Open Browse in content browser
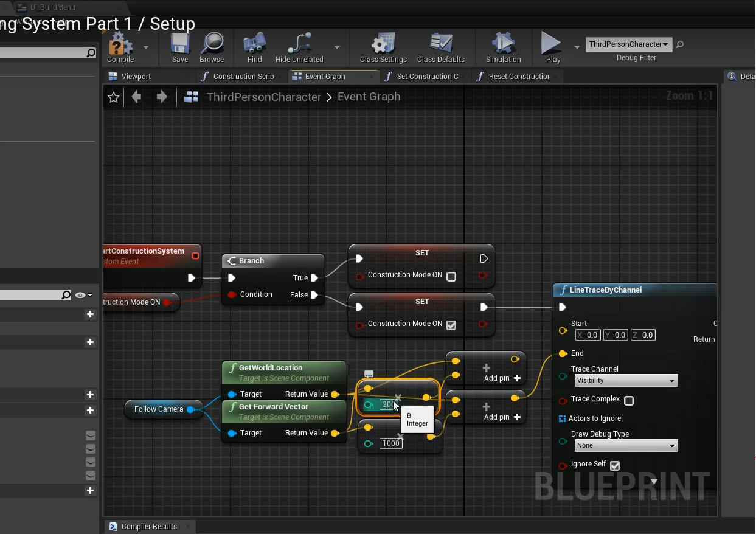The image size is (756, 534). [x=212, y=47]
